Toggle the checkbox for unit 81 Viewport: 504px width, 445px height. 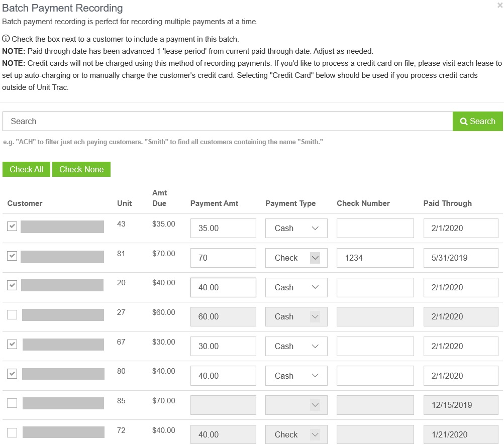point(11,256)
